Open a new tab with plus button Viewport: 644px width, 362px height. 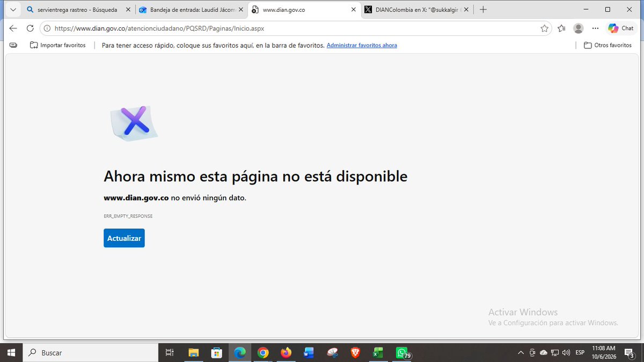(x=483, y=10)
